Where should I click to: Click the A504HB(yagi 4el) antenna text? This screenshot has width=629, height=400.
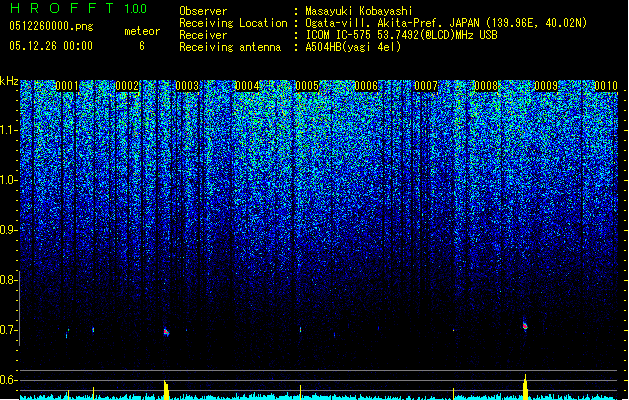(353, 47)
